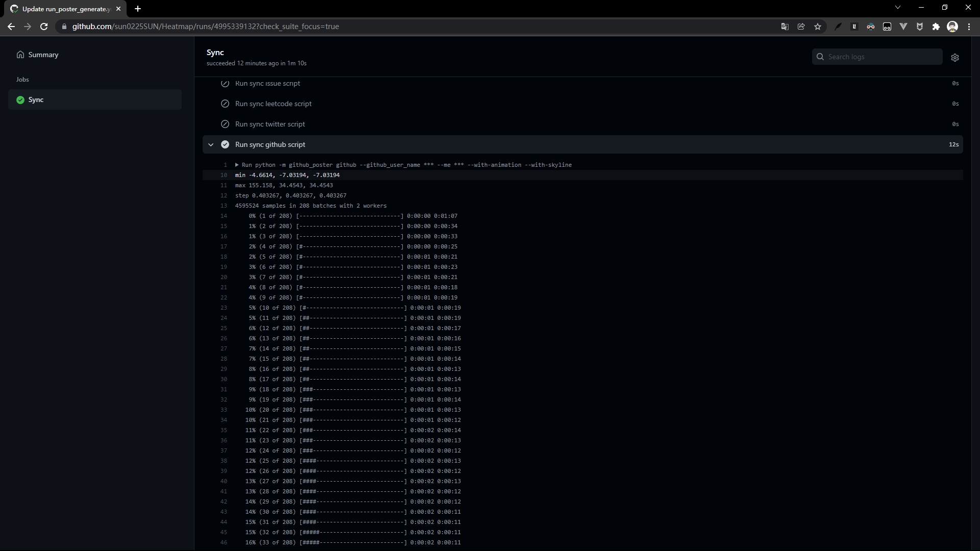Viewport: 980px width, 551px height.
Task: Collapse Run sync github script step
Action: tap(211, 144)
